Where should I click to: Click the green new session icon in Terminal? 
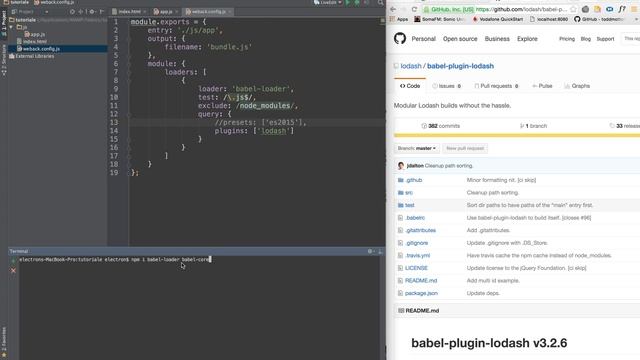pos(13,260)
